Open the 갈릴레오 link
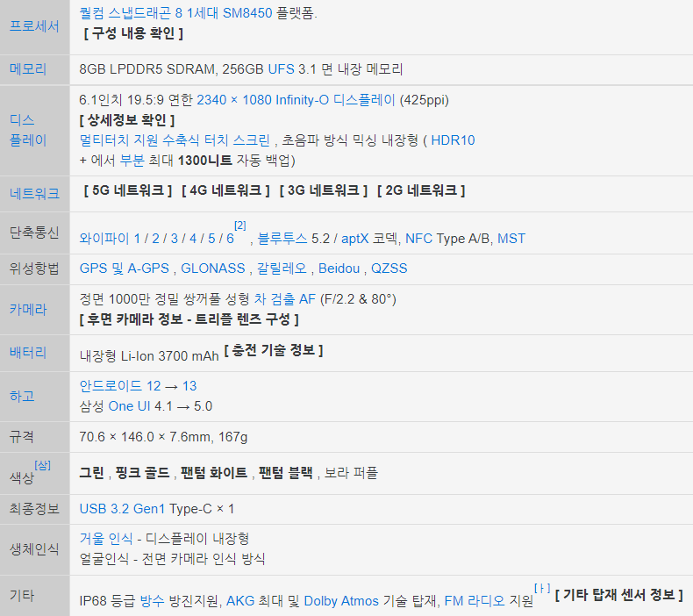693x616 pixels. [x=282, y=269]
